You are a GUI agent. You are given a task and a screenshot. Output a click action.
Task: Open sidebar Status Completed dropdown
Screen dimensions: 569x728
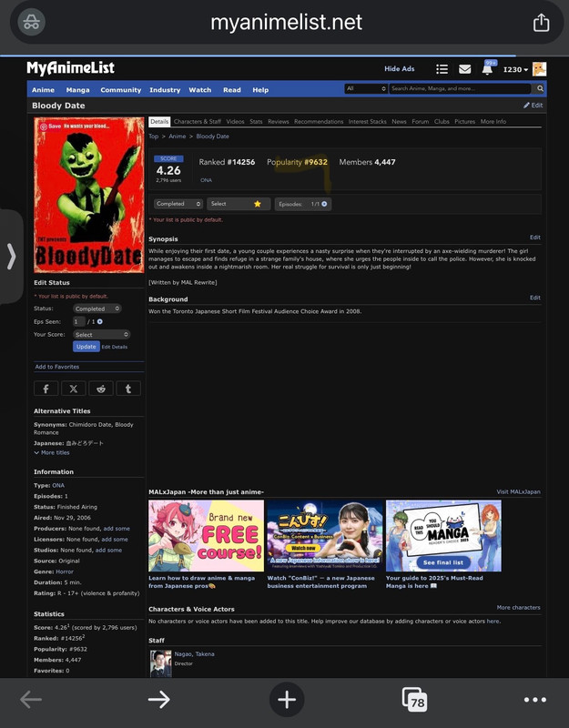click(x=97, y=308)
